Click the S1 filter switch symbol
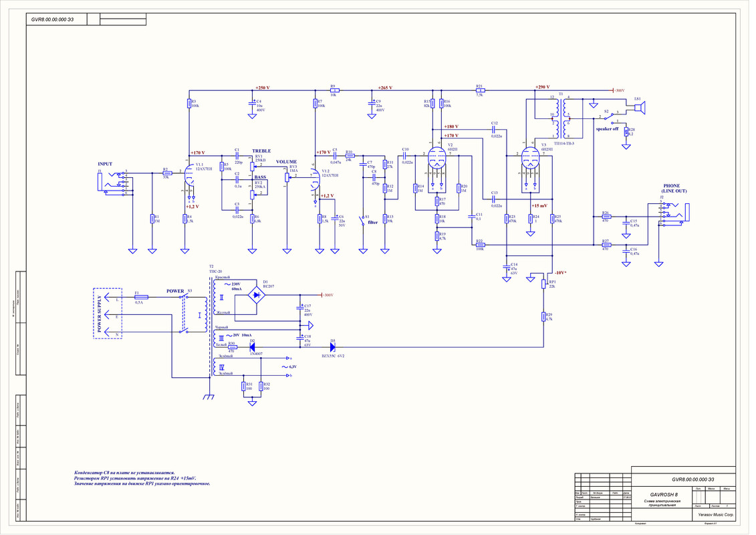Screen dimensions: 756x535 [363, 221]
